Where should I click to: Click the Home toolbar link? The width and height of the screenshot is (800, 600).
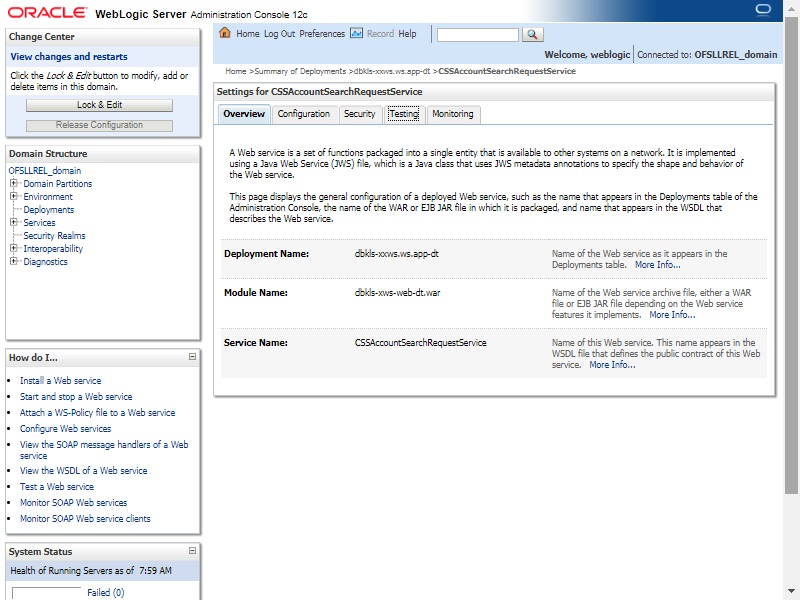(248, 34)
